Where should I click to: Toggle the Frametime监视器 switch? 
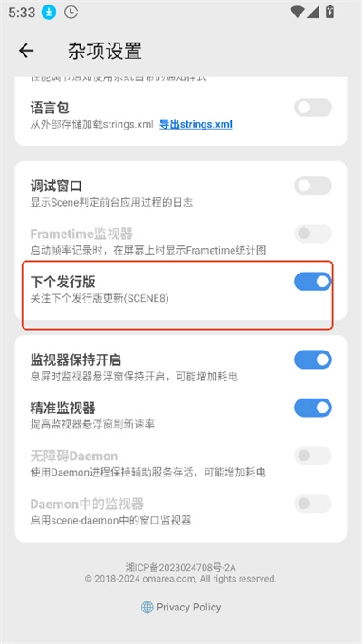pos(313,234)
